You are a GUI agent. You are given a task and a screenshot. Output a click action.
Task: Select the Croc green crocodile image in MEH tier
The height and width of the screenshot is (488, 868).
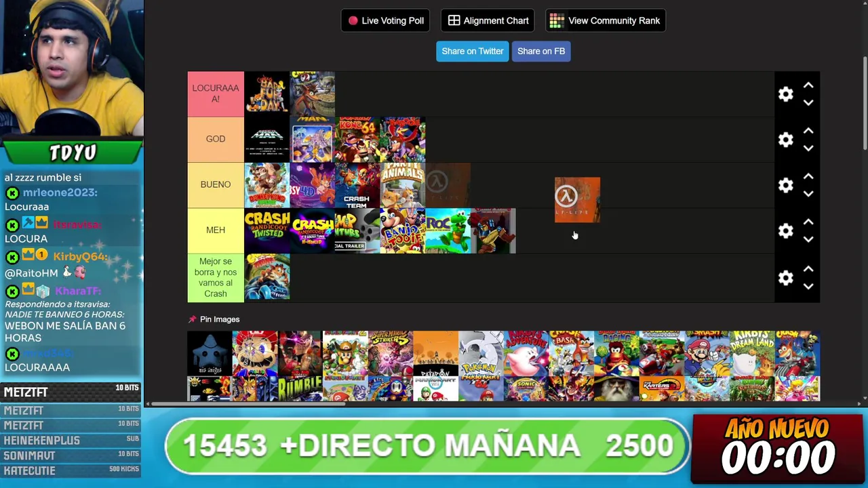pyautogui.click(x=448, y=230)
